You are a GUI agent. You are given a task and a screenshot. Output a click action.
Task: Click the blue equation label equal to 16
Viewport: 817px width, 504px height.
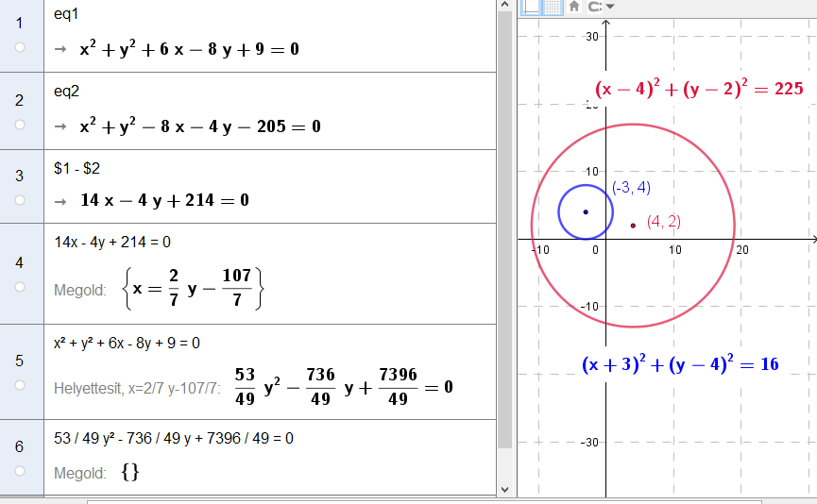(680, 364)
